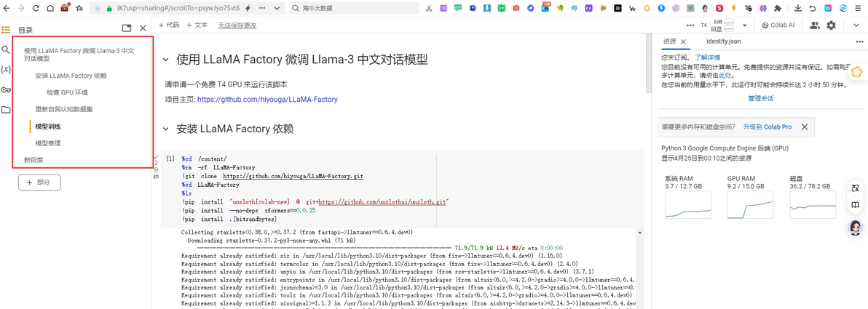The image size is (868, 309).
Task: Click the red S extension icon
Action: (719, 8)
